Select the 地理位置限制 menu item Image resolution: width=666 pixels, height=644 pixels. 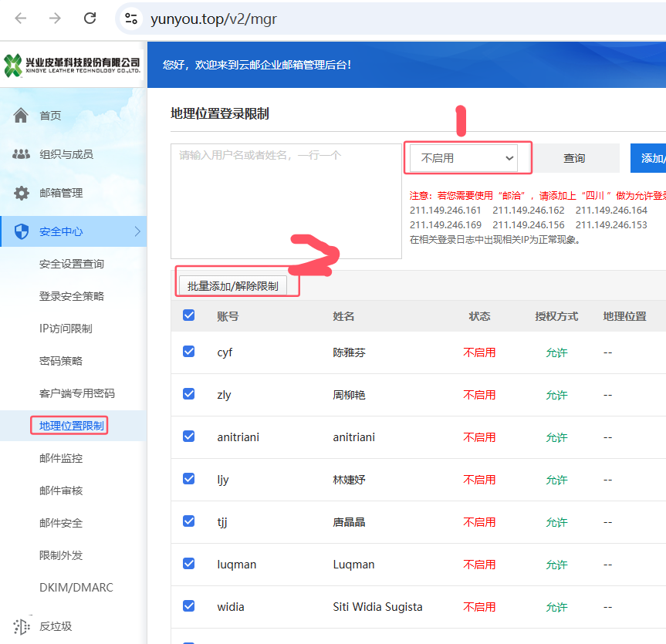(72, 426)
